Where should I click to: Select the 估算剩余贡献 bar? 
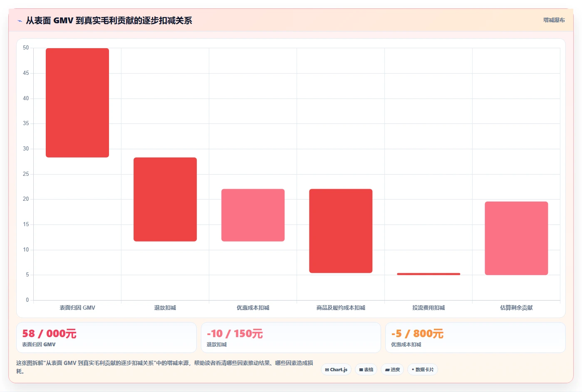[x=516, y=238]
